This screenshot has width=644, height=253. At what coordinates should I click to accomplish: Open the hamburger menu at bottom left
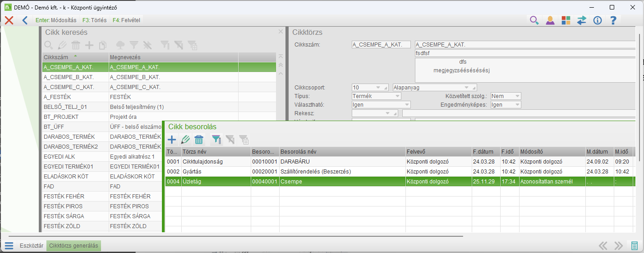click(9, 246)
